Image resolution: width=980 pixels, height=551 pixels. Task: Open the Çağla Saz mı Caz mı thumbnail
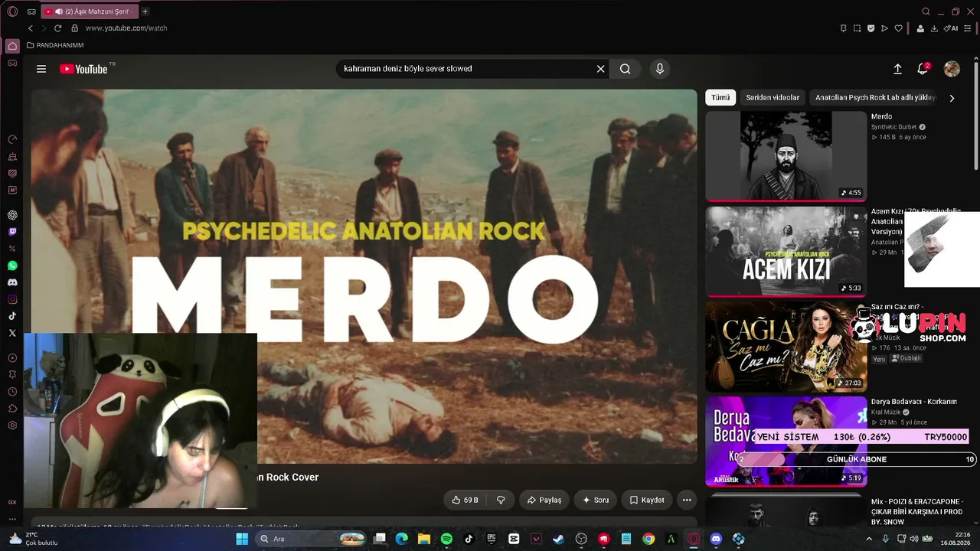(786, 346)
